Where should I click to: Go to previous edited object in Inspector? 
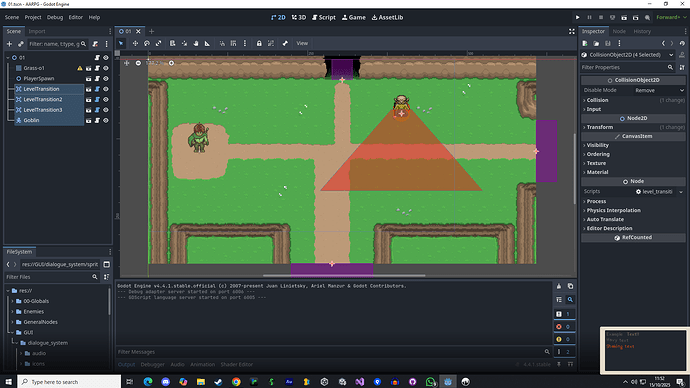click(x=664, y=44)
